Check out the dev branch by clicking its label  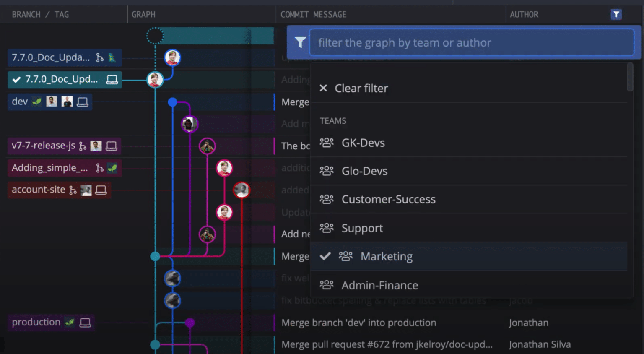[x=19, y=101]
